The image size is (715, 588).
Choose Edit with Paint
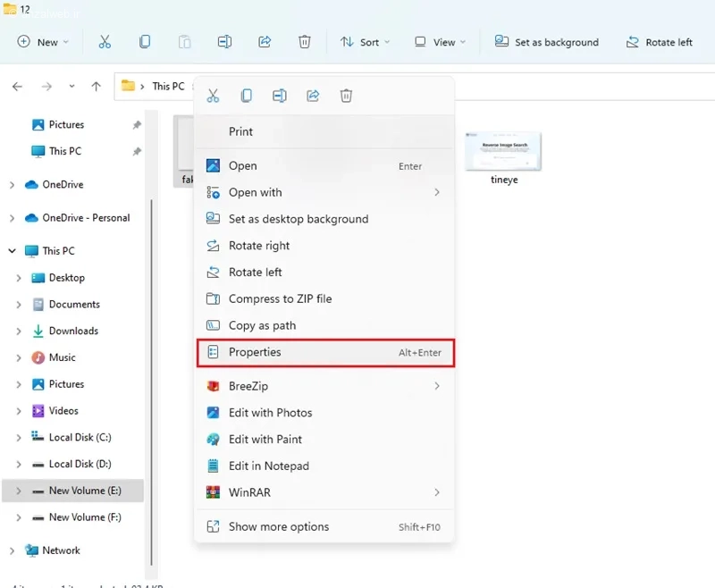[324, 440]
